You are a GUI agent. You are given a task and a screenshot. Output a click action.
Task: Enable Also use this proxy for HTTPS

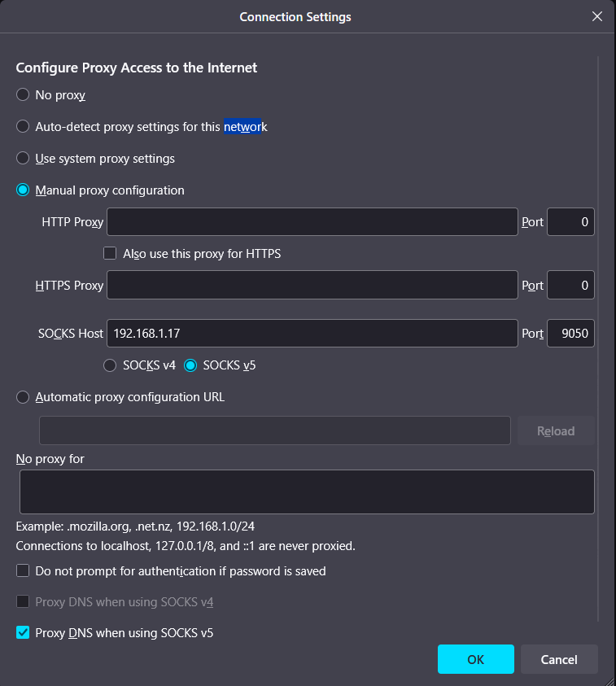(110, 254)
